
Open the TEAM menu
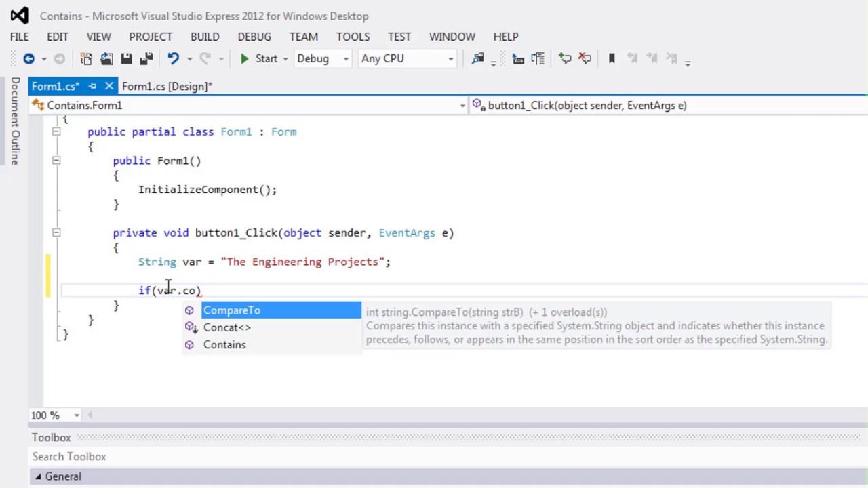coord(303,37)
